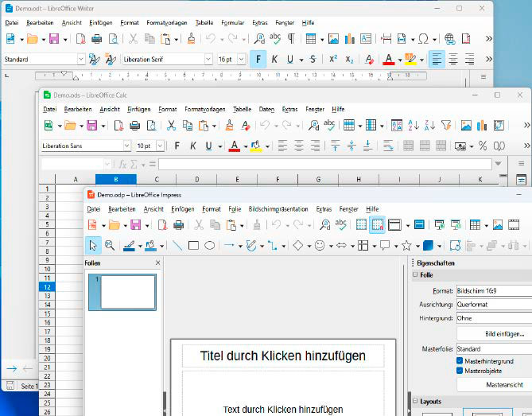Toggle formatting marks pilcrow in Writer
This screenshot has width=532, height=416.
[291, 39]
